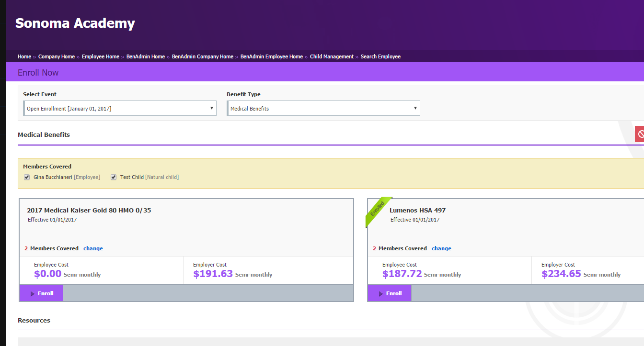The image size is (644, 346).
Task: Uncheck the Gina Bucchianeri employee checkbox
Action: (x=27, y=177)
